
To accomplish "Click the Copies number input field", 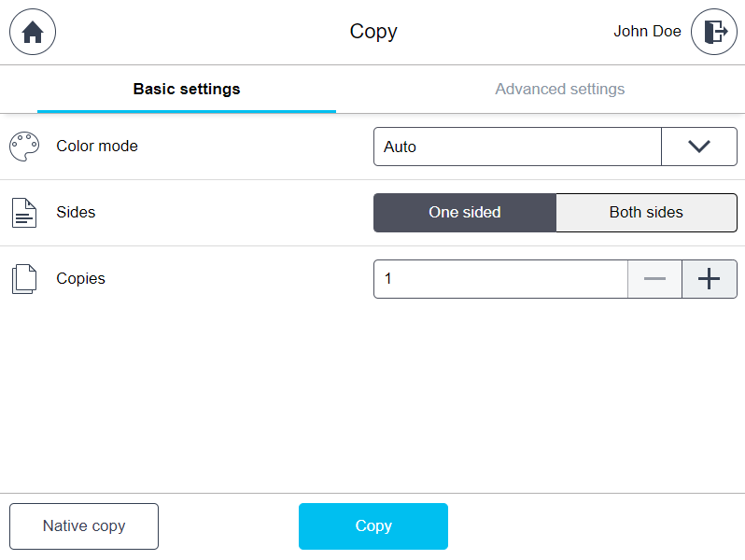I will click(x=500, y=279).
